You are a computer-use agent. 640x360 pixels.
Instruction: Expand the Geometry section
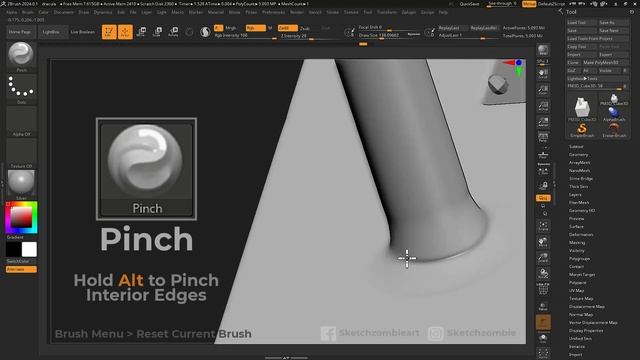point(578,155)
